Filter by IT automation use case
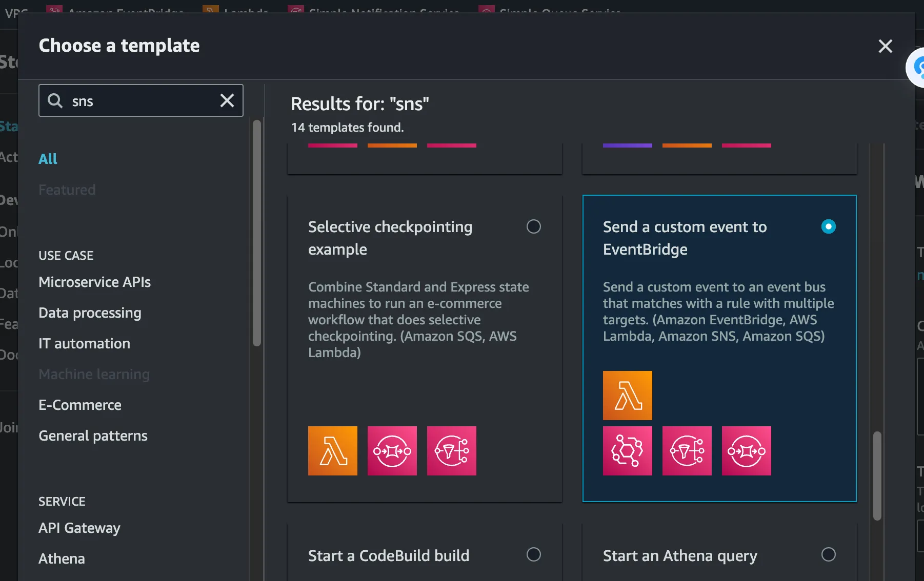924x581 pixels. (84, 343)
